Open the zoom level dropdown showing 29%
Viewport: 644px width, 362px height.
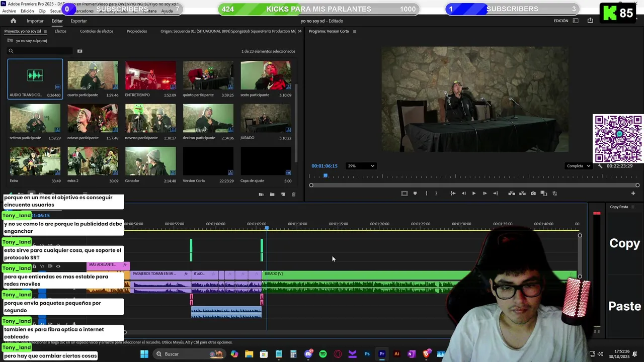[361, 166]
